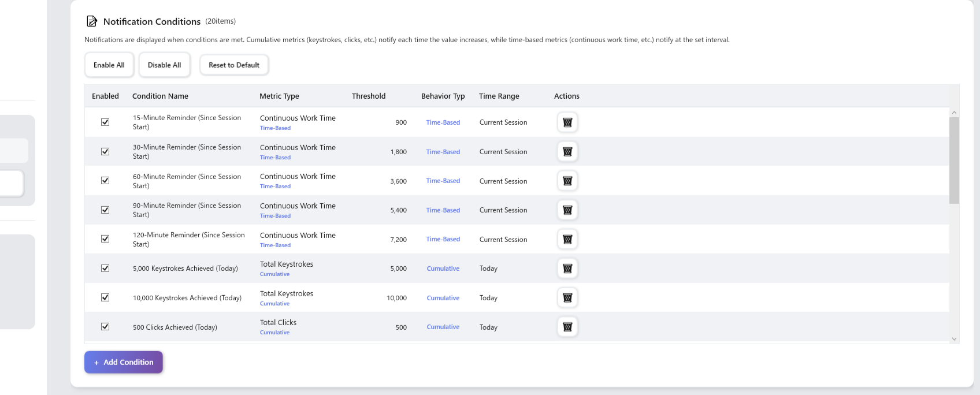Image resolution: width=980 pixels, height=395 pixels.
Task: Disable the 60-Minute Reminder checkbox
Action: 105,181
